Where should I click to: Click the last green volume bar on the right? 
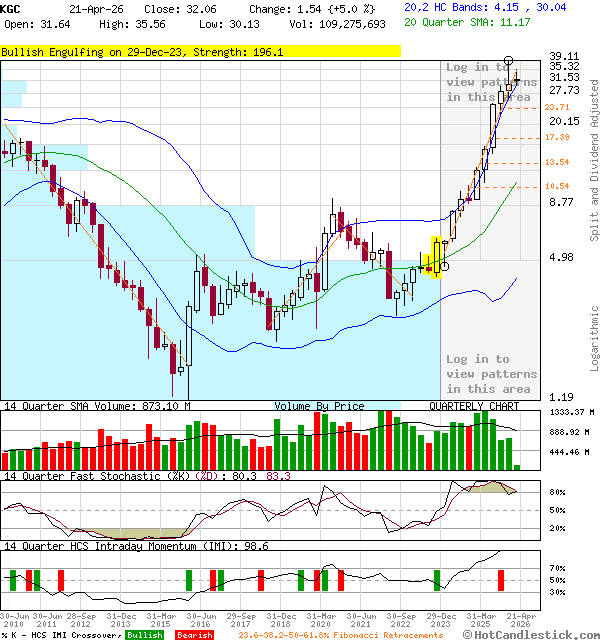(x=517, y=466)
